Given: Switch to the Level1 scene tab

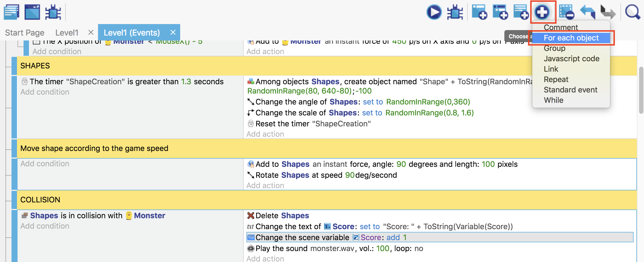Looking at the screenshot, I should tap(67, 33).
